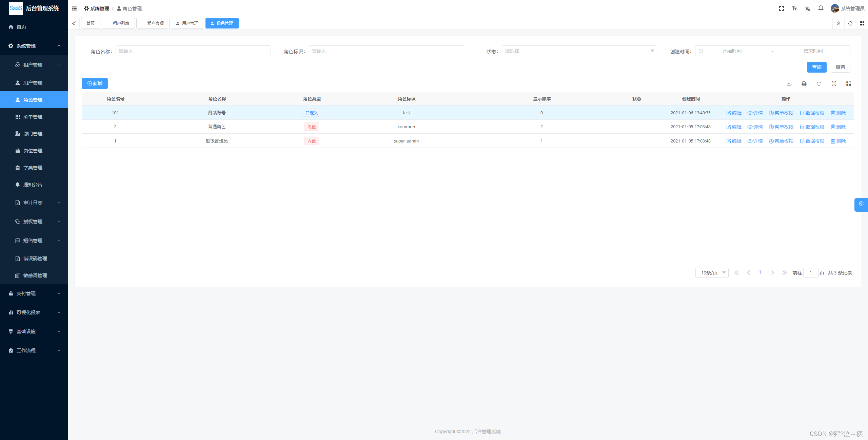Open the 状态 select dropdown
868x440 pixels.
579,51
